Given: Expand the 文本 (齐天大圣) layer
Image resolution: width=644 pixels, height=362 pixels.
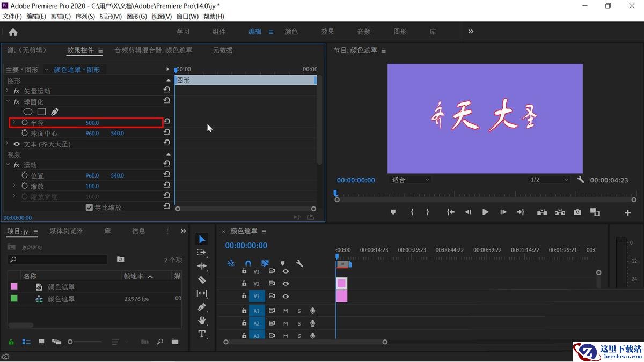Looking at the screenshot, I should point(8,144).
